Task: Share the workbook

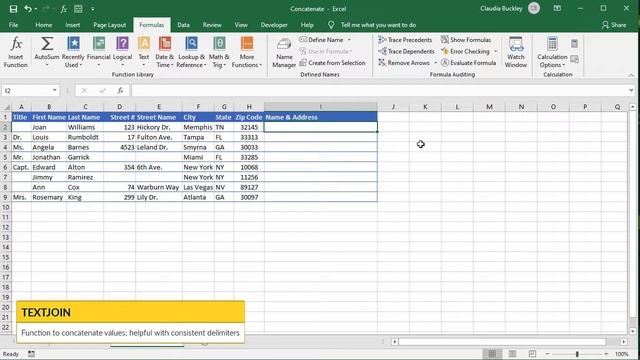Action: pyautogui.click(x=614, y=25)
